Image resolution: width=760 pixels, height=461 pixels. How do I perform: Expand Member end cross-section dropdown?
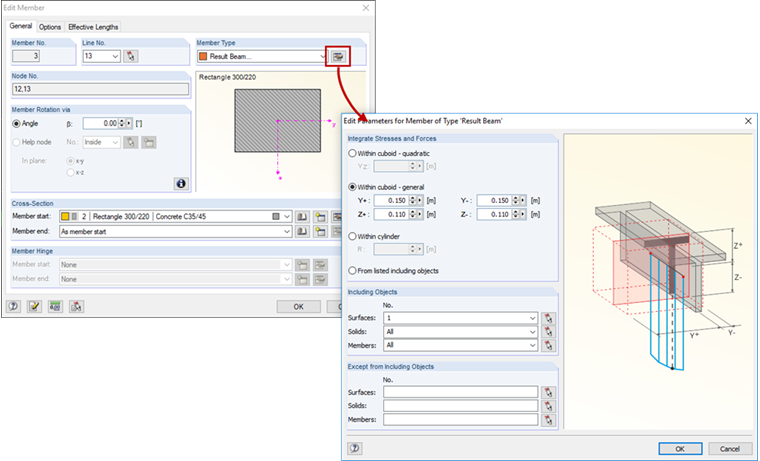coord(287,232)
